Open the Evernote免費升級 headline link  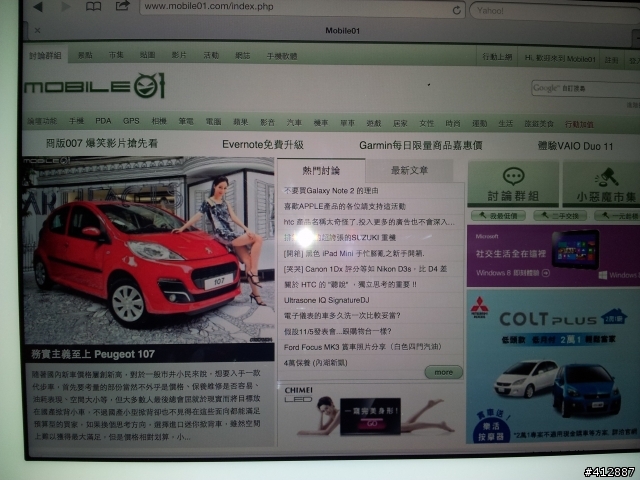[263, 144]
